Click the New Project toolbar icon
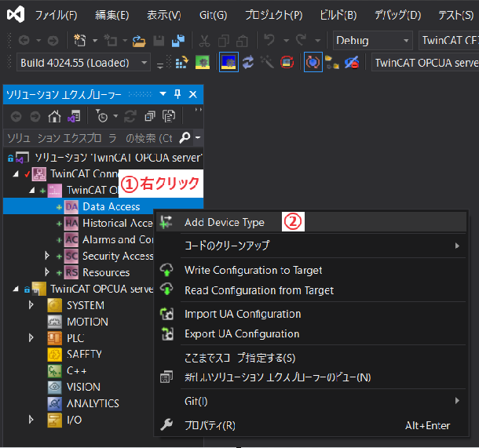The height and width of the screenshot is (448, 479). 80,40
